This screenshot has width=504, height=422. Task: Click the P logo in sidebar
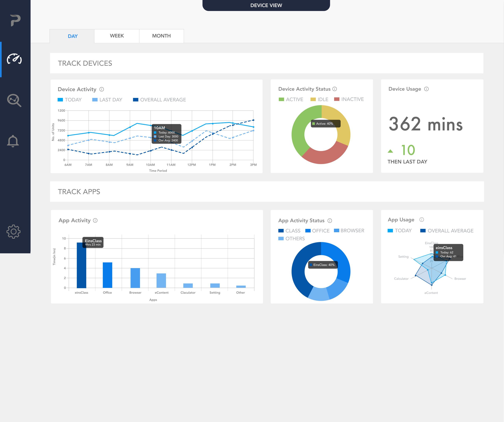pos(15,20)
